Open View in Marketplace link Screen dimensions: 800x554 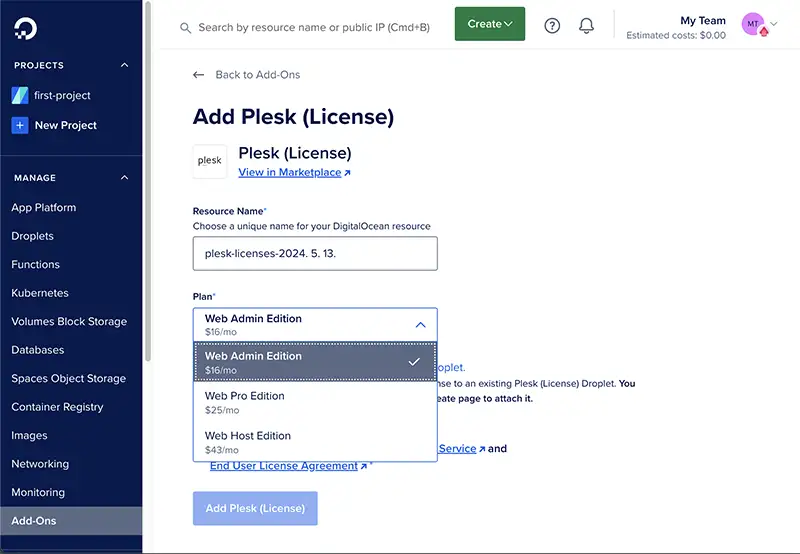coord(290,172)
